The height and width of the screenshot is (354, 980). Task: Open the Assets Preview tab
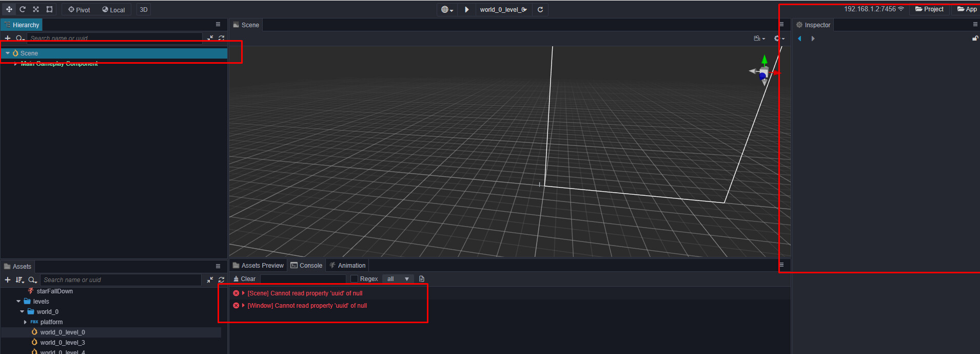(x=258, y=266)
